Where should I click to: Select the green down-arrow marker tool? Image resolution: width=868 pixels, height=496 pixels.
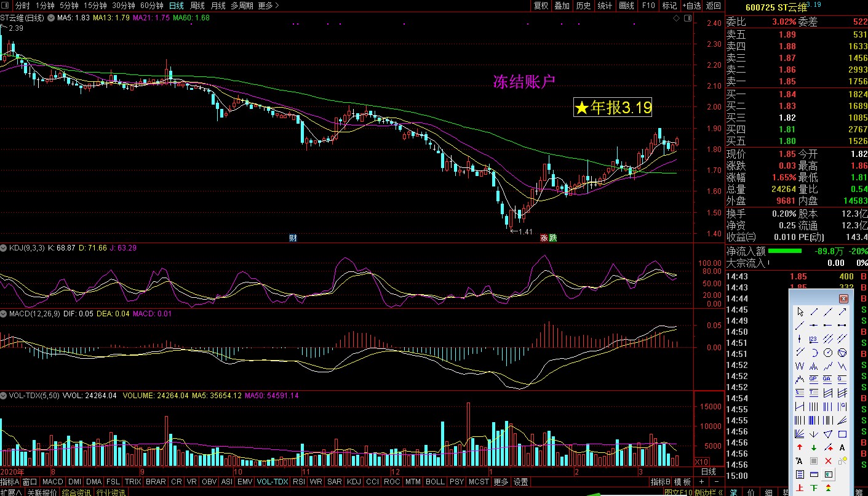(x=813, y=447)
